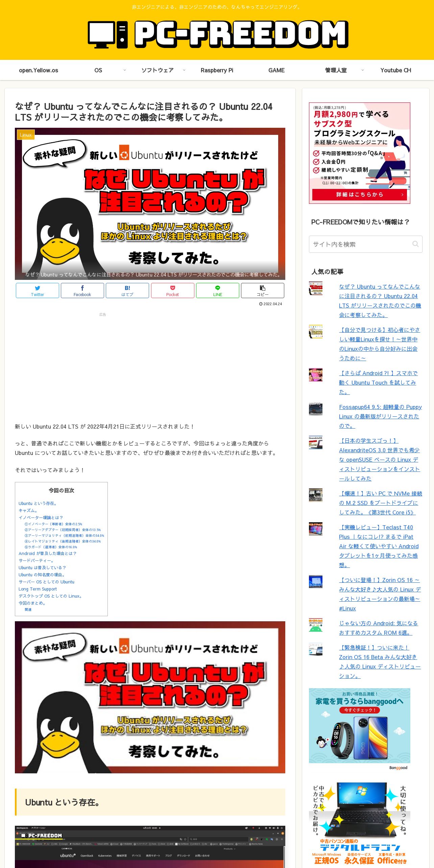Click the 2022.04.24 publish date
Image resolution: width=434 pixels, height=868 pixels.
point(270,304)
